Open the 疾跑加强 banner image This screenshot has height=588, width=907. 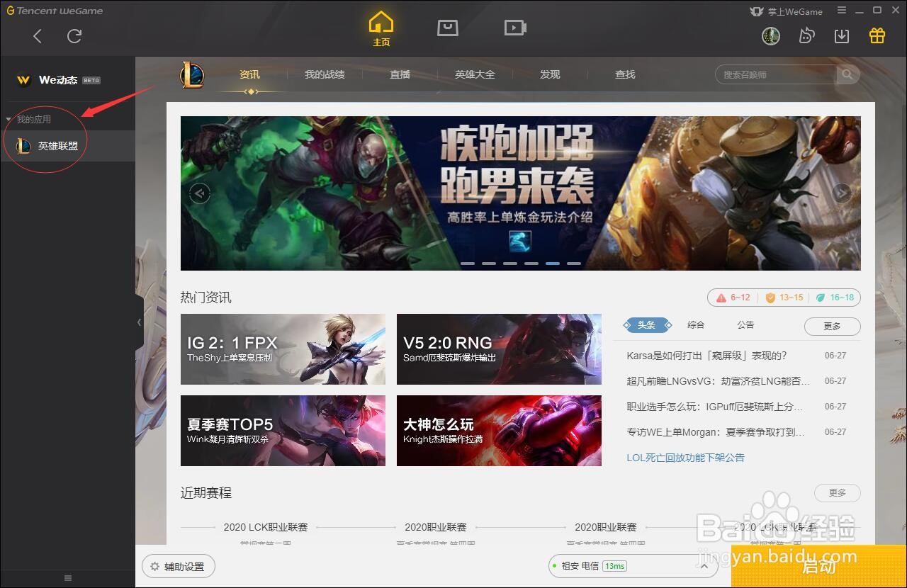tap(521, 193)
